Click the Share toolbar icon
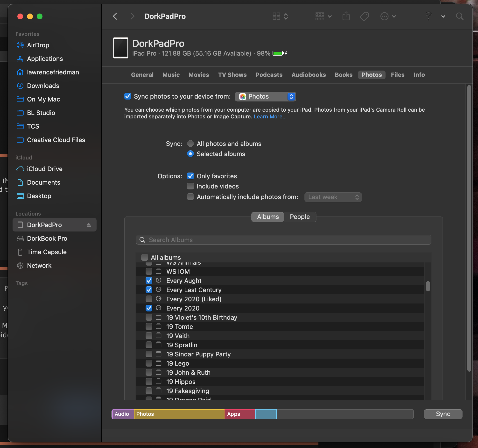The image size is (478, 448). 346,16
